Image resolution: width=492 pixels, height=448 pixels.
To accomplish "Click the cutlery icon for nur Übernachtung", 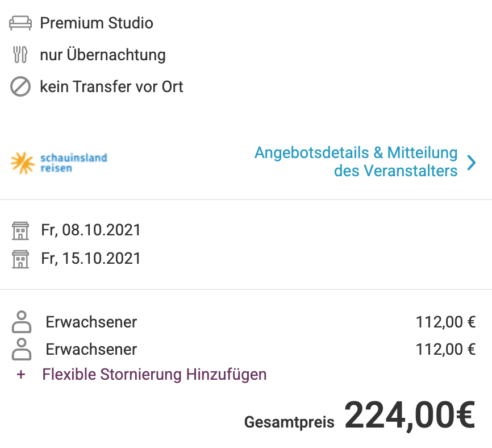I will (20, 55).
